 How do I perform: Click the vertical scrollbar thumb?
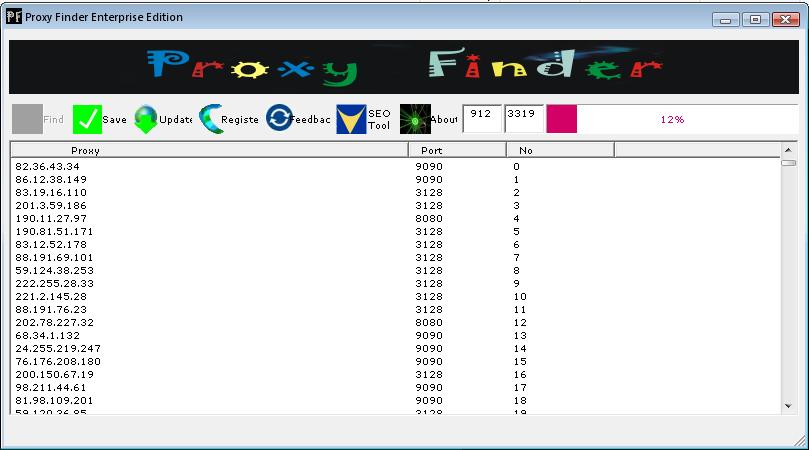tap(788, 163)
